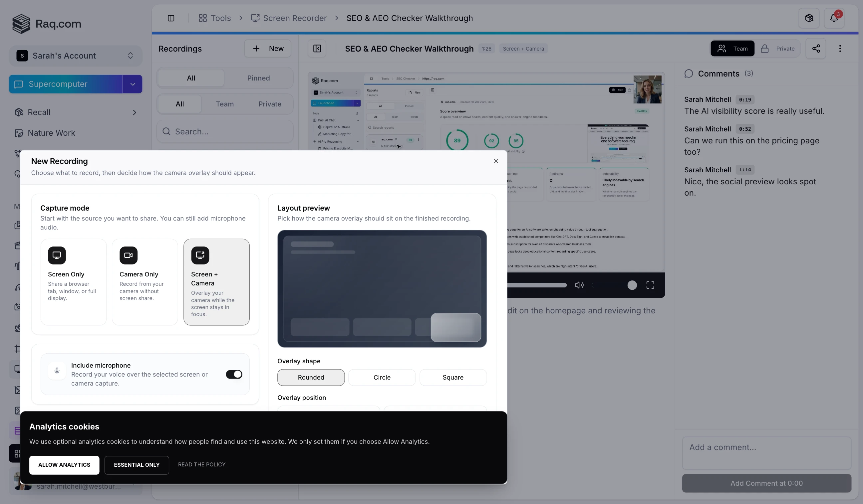Expand the Recall menu chevron
863x504 pixels.
tap(134, 112)
